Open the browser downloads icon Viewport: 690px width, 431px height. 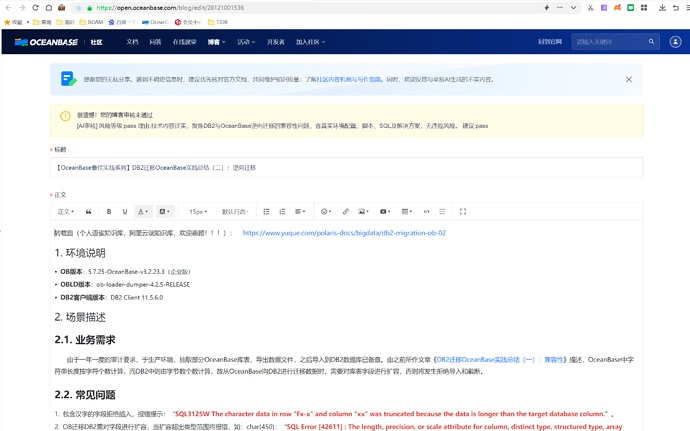(662, 7)
